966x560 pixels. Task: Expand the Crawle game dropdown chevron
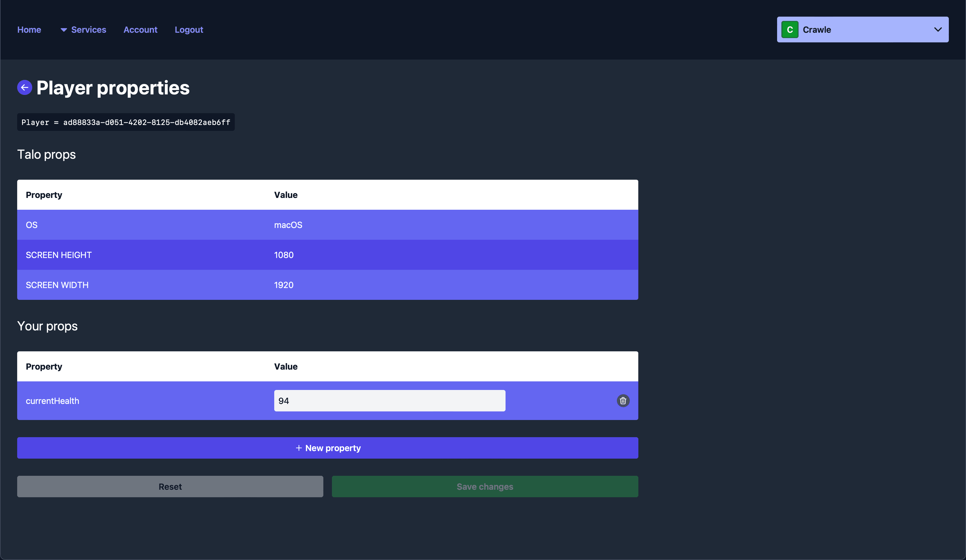point(938,30)
